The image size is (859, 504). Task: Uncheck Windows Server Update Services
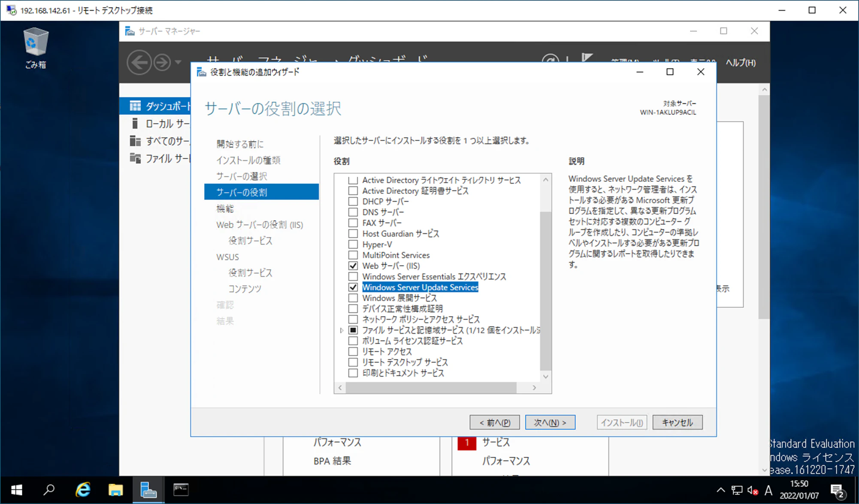pos(353,287)
